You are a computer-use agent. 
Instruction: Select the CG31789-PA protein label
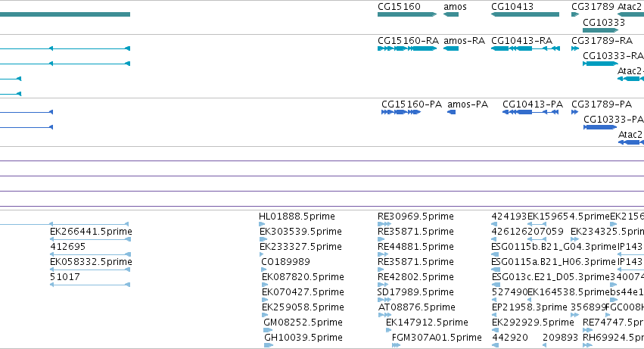[602, 104]
